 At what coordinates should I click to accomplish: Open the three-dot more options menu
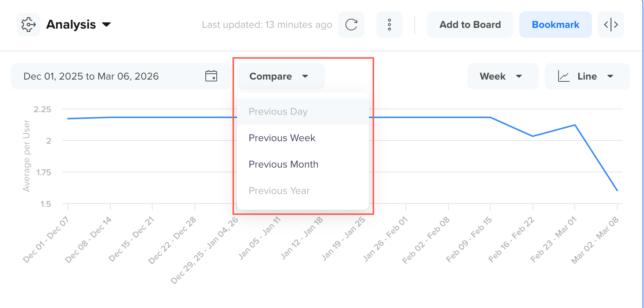coord(389,25)
